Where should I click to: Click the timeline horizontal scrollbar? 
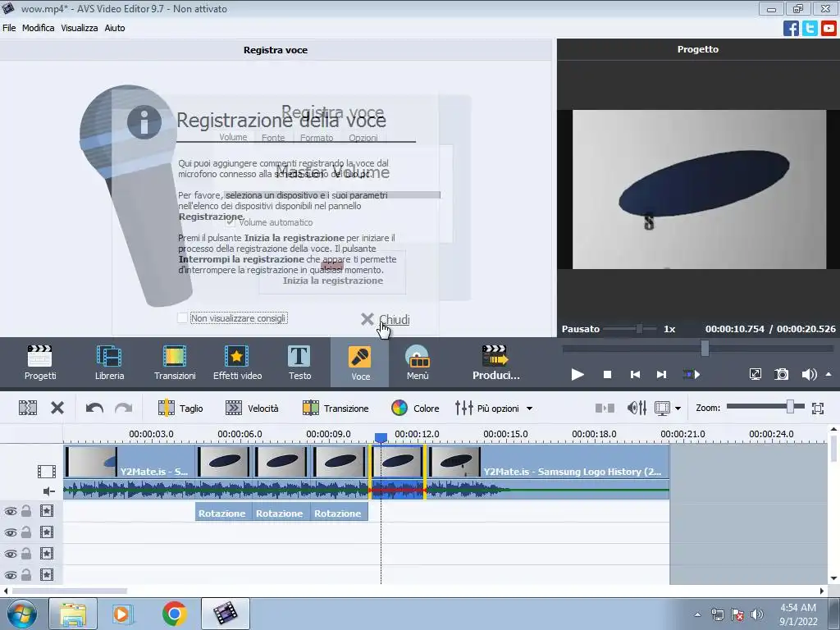[70, 591]
